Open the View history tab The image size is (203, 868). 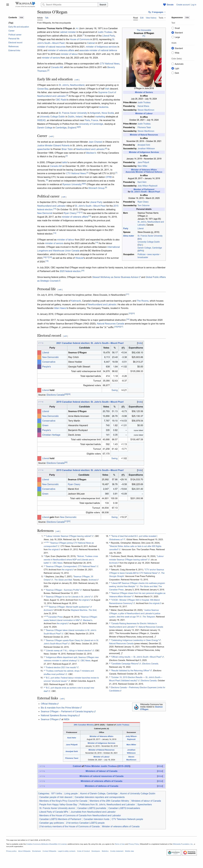pyautogui.click(x=151, y=17)
